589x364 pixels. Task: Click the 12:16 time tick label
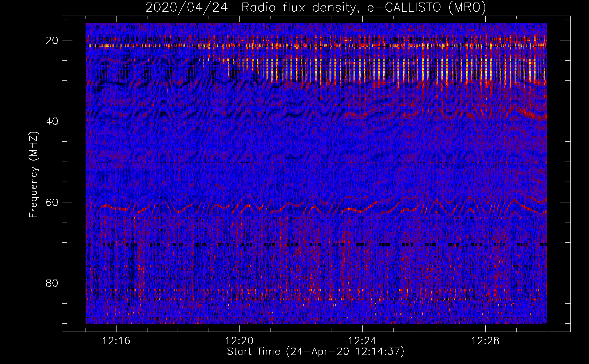click(116, 341)
